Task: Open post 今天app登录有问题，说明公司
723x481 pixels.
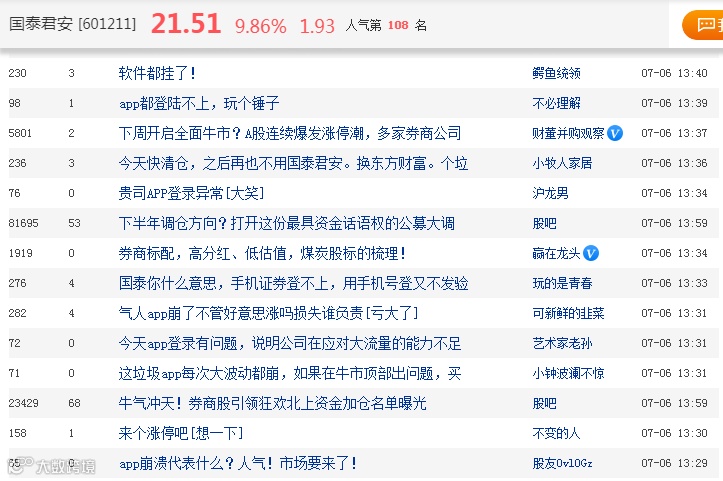Action: pyautogui.click(x=290, y=343)
